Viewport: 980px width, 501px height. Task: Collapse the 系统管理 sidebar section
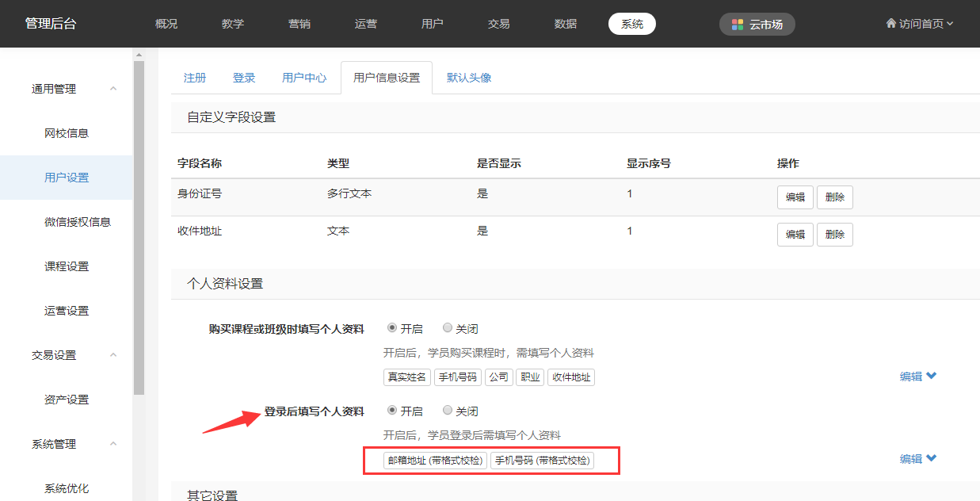113,444
